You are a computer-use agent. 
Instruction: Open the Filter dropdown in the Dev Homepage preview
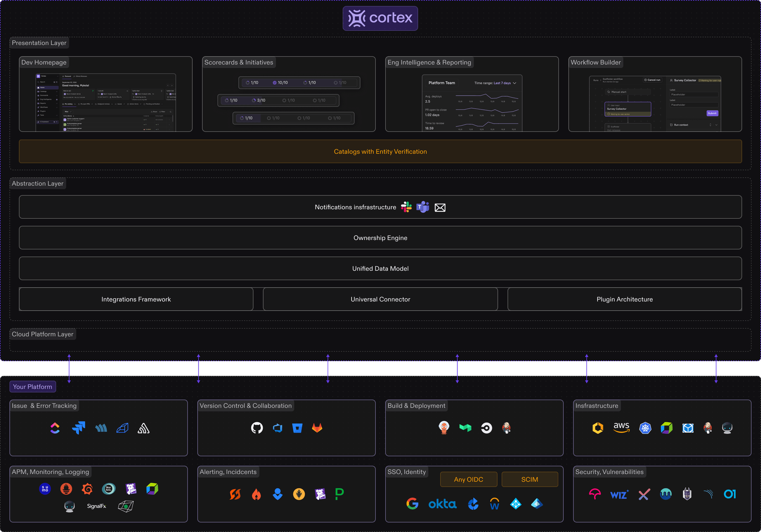[x=162, y=111]
